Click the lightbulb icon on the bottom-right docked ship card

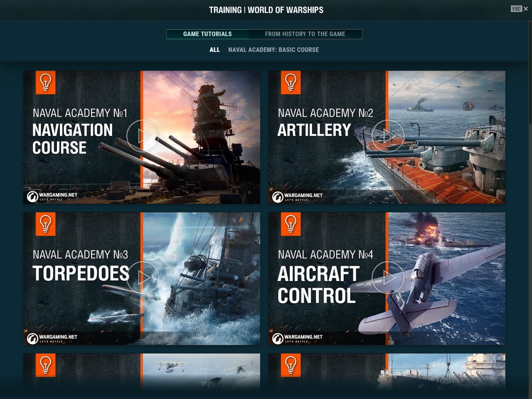point(291,365)
